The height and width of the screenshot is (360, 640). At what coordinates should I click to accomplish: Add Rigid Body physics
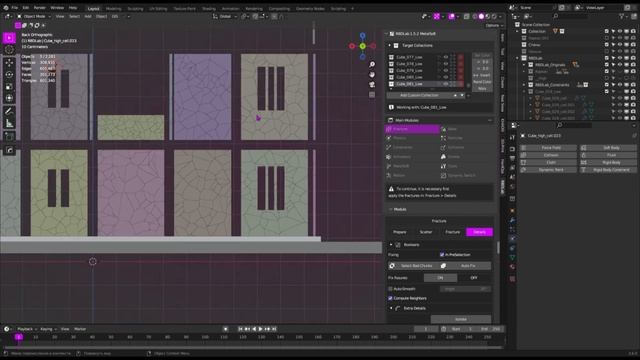click(608, 162)
